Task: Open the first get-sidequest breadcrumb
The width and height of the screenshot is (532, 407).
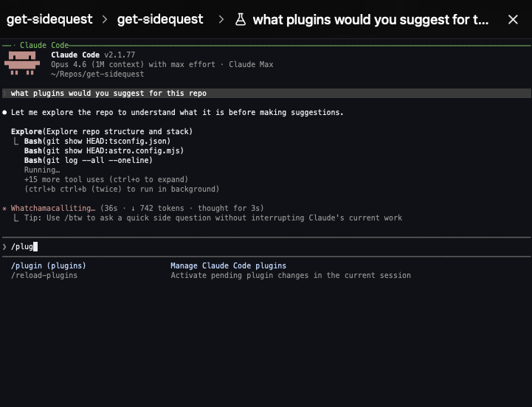Action: tap(49, 20)
